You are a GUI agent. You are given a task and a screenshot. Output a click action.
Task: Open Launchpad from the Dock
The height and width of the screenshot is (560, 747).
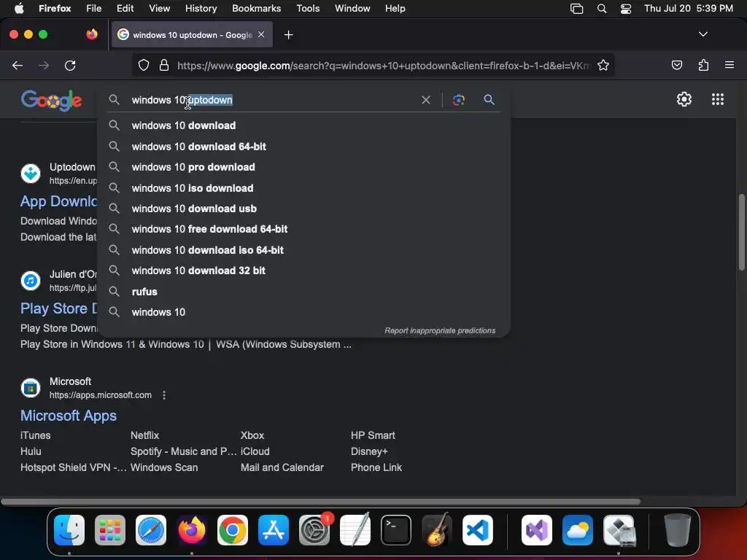110,530
